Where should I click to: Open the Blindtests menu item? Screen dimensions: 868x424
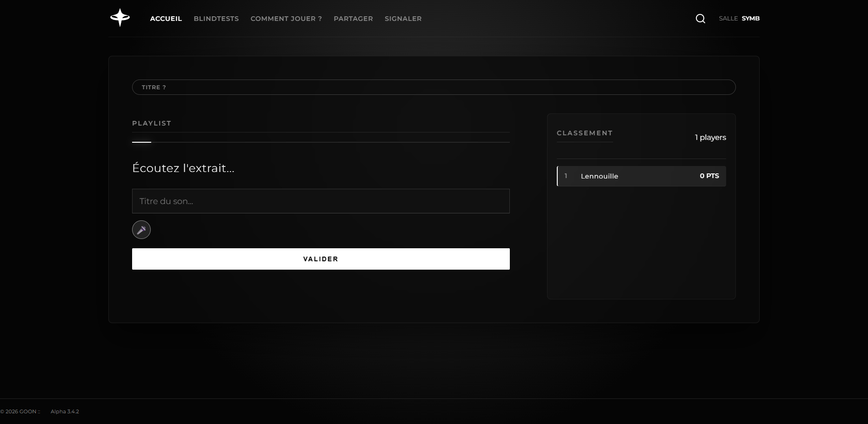216,19
